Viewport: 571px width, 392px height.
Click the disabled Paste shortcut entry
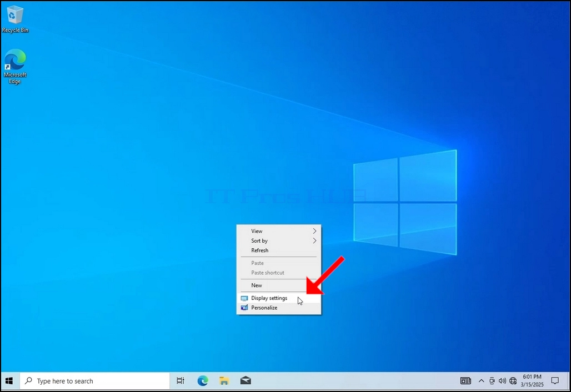(x=279, y=273)
